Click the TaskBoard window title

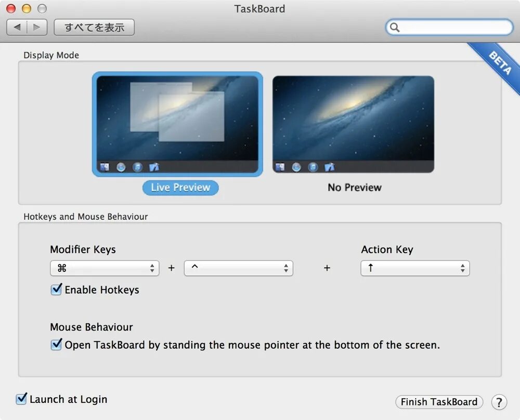tap(259, 9)
